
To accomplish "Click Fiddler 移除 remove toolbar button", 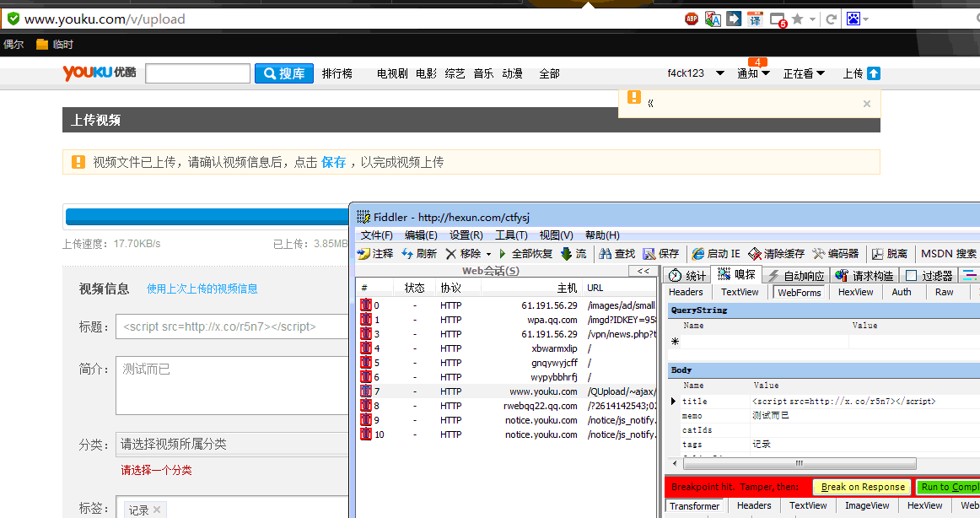I will [x=463, y=254].
